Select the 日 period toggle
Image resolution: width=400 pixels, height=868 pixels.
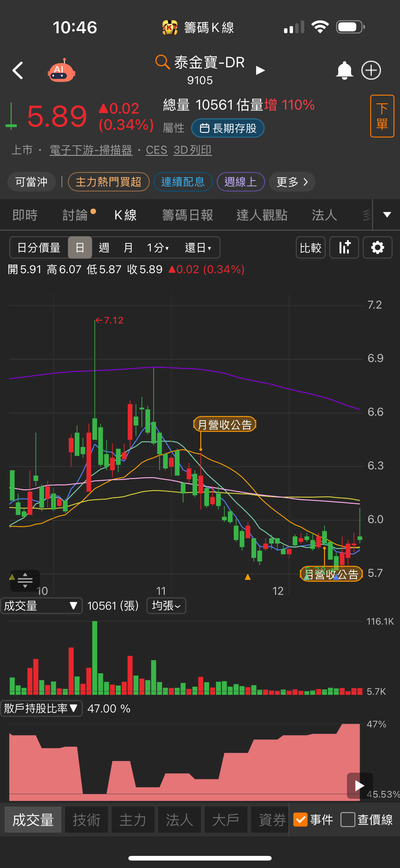coord(80,248)
